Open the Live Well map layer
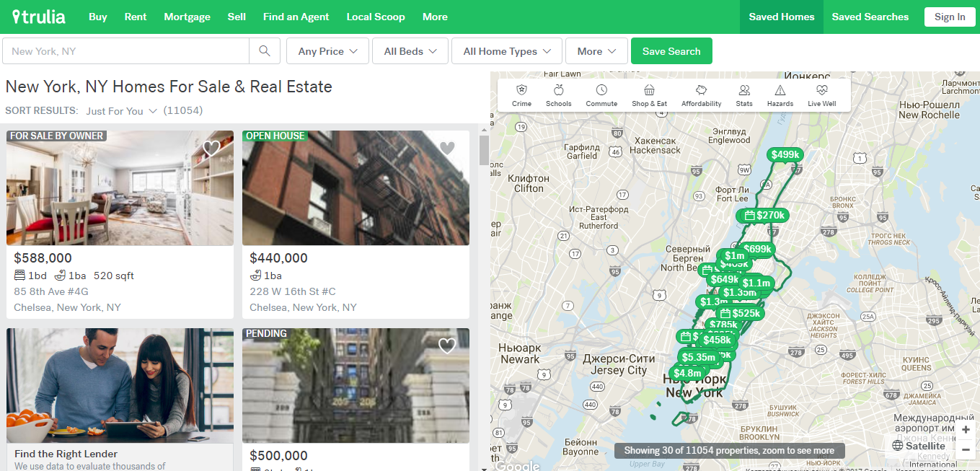 tap(821, 95)
